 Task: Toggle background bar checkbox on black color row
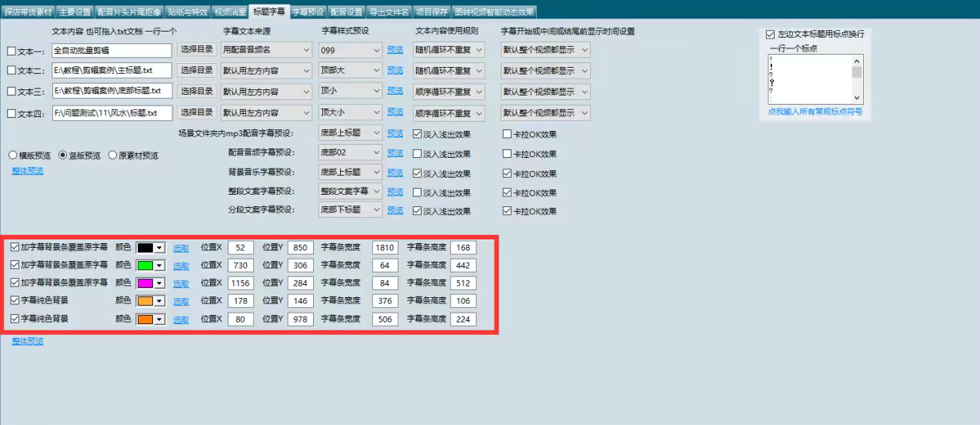(15, 247)
